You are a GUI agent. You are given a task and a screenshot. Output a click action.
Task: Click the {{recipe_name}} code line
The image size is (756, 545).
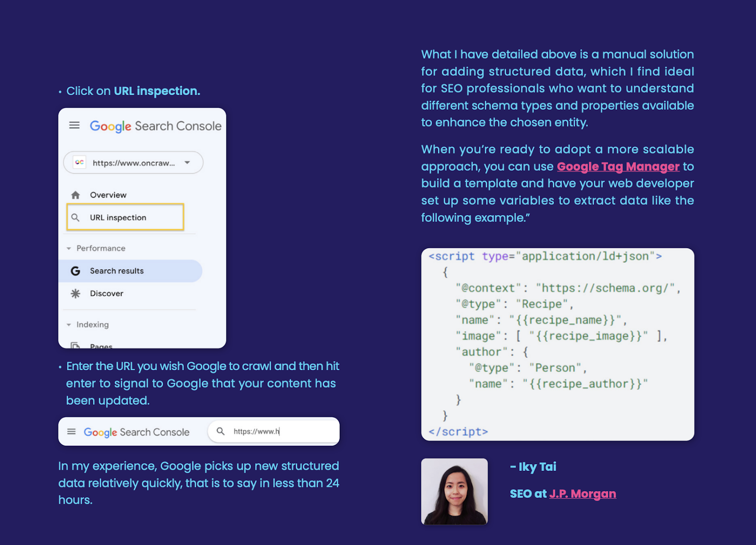tap(541, 320)
